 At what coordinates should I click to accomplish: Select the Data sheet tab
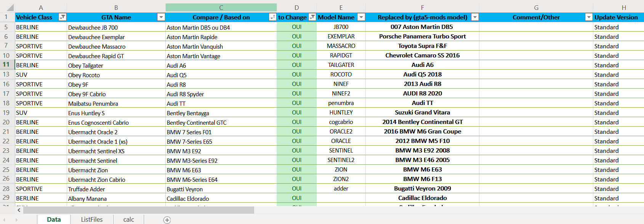point(54,219)
